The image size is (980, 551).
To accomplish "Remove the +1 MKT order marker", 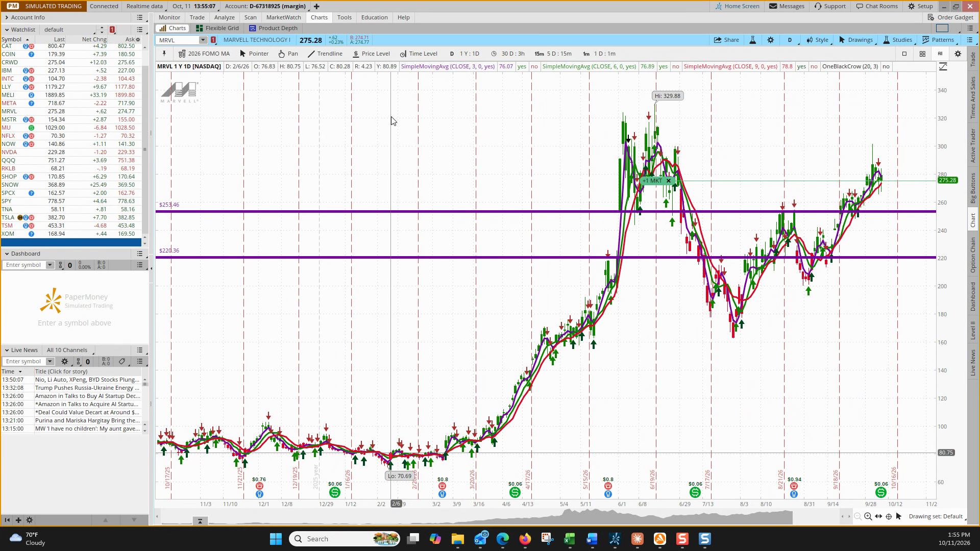I will click(668, 181).
